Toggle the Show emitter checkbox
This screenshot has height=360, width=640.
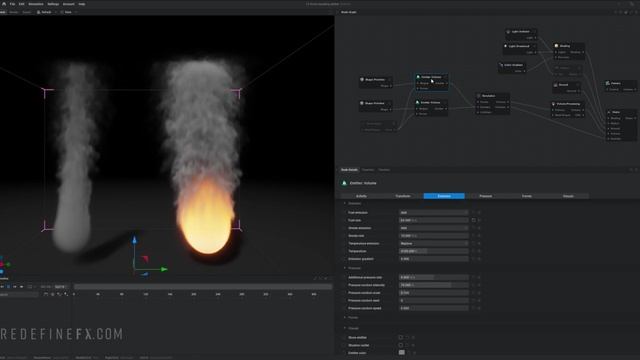coord(401,338)
